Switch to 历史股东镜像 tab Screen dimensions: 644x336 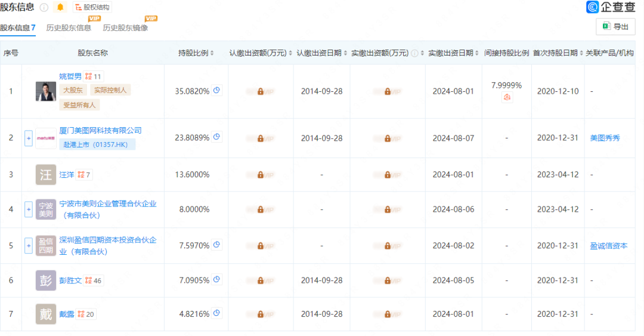(x=125, y=28)
